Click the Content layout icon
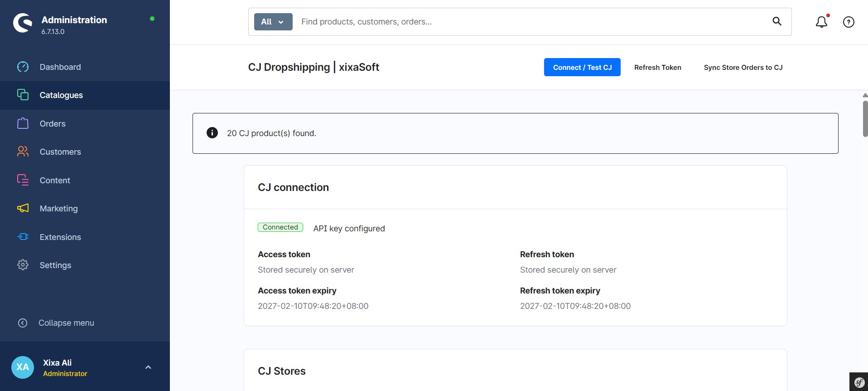Screen dimensions: 868x391 pyautogui.click(x=23, y=180)
